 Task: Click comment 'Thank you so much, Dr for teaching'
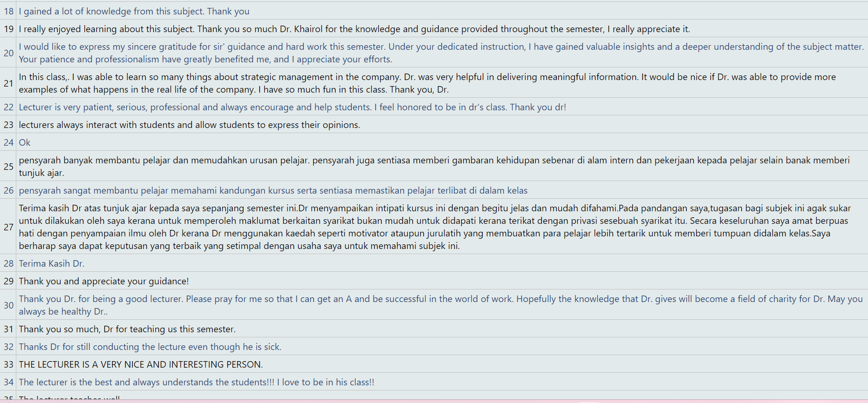point(127,329)
